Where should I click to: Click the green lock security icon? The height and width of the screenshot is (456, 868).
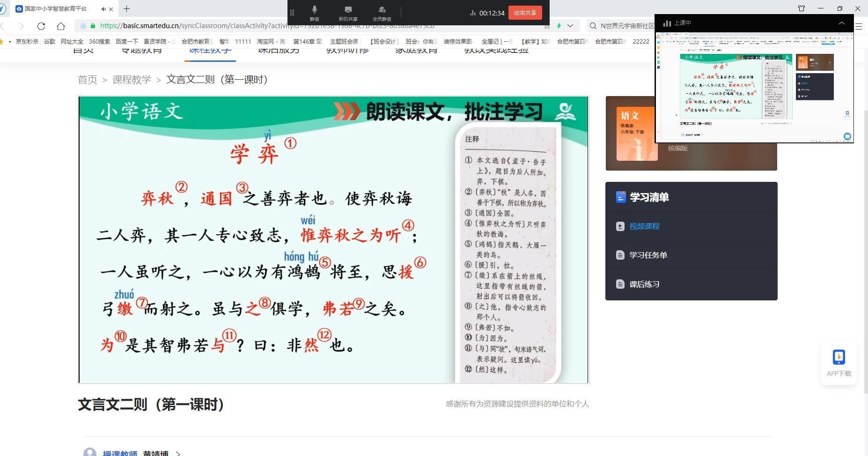(x=93, y=26)
